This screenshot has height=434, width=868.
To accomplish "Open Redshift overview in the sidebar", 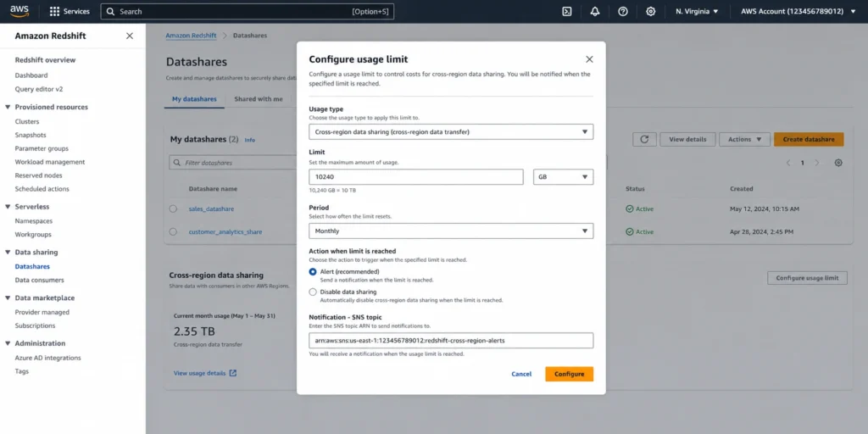I will coord(46,60).
